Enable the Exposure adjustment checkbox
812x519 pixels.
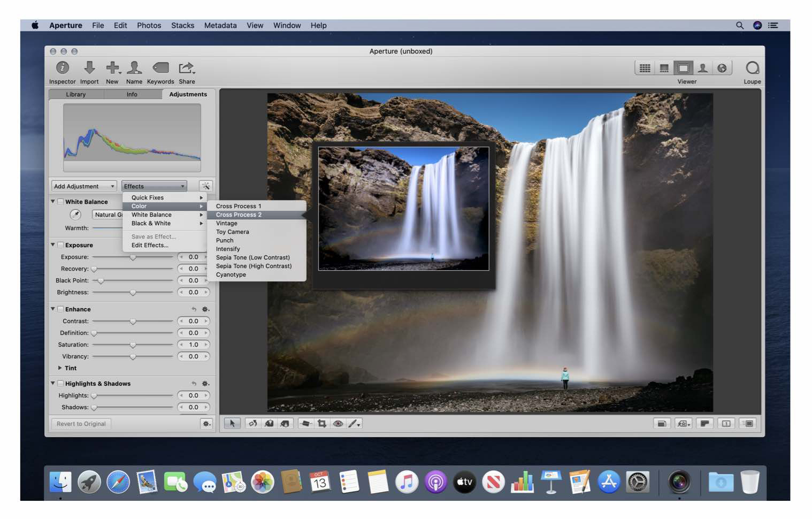pos(60,245)
